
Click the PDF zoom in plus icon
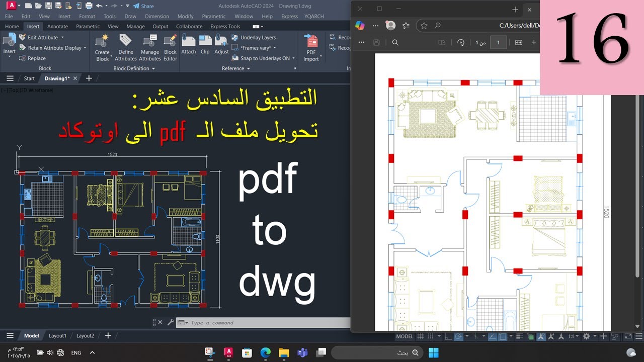pyautogui.click(x=534, y=43)
